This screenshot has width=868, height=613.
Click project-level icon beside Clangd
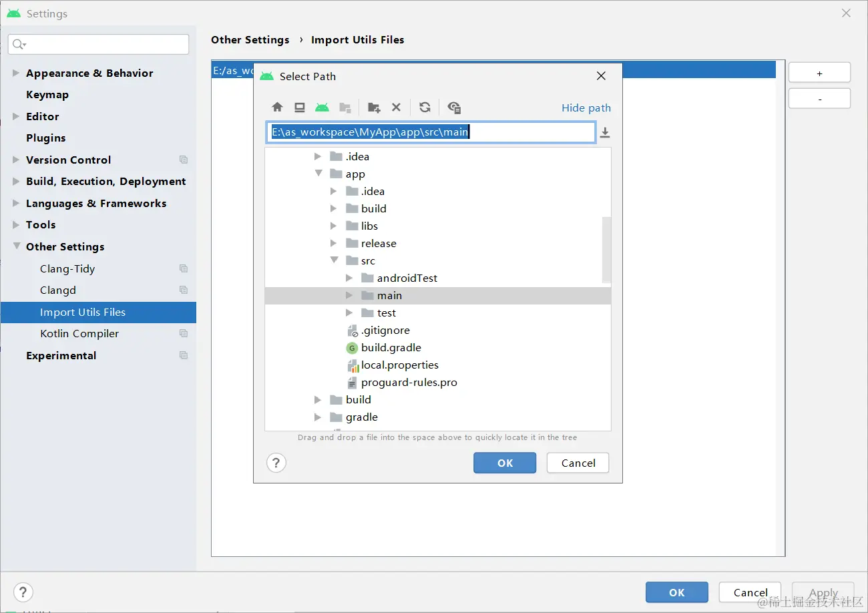[x=184, y=290]
